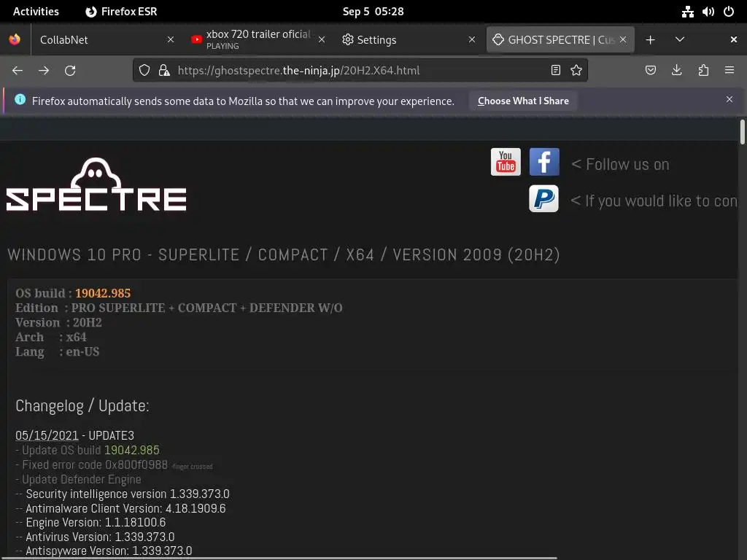The width and height of the screenshot is (747, 560).
Task: Switch to the xbox 720 trailer tab
Action: click(258, 39)
